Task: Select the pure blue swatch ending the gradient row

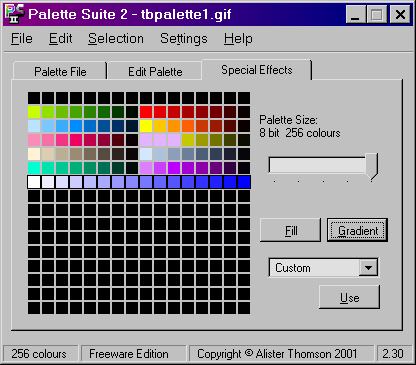Action: pyautogui.click(x=244, y=182)
